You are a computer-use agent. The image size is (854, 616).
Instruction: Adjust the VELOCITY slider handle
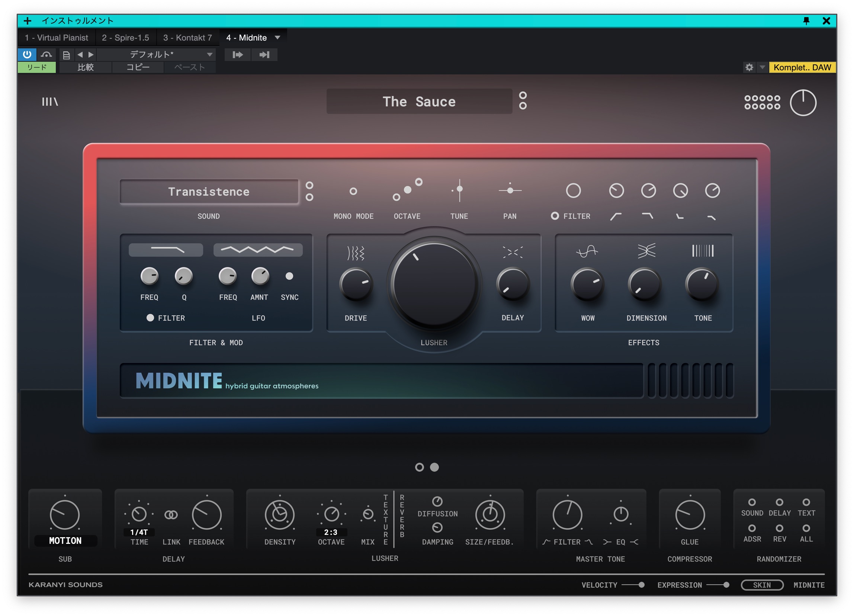641,585
